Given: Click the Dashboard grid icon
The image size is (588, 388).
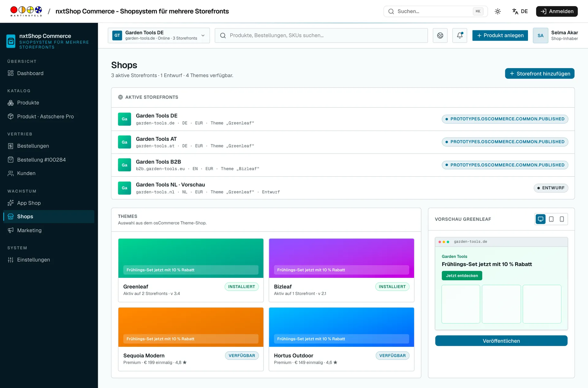Looking at the screenshot, I should [x=11, y=73].
